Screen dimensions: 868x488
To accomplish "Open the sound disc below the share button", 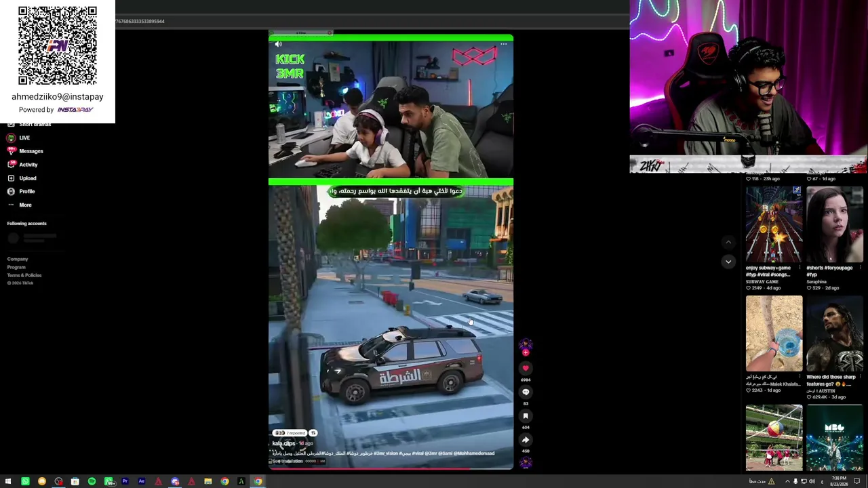I will coord(526,462).
